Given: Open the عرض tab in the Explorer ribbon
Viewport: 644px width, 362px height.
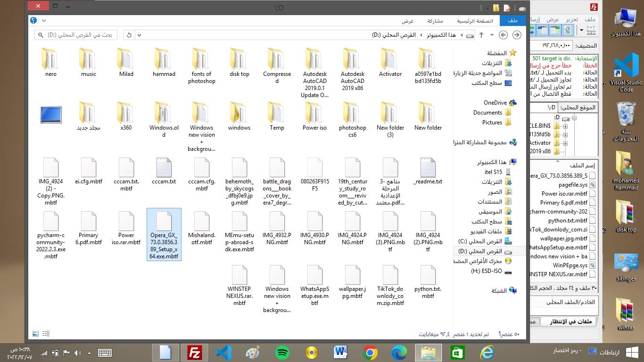Looking at the screenshot, I should pos(408,21).
